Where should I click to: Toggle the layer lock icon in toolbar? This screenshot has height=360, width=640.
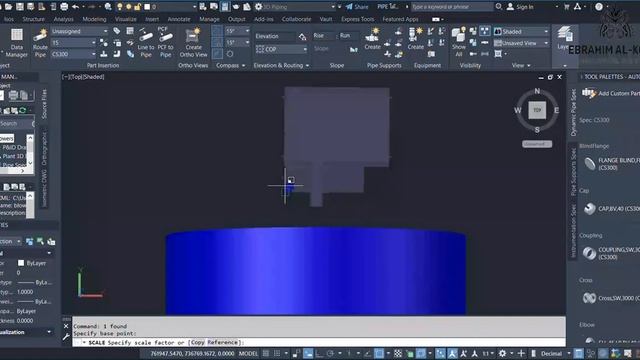tap(138, 7)
